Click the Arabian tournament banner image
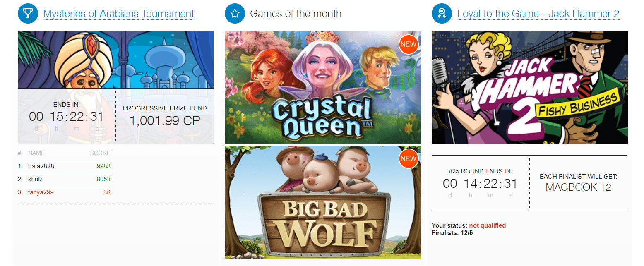The image size is (644, 266). 115,60
